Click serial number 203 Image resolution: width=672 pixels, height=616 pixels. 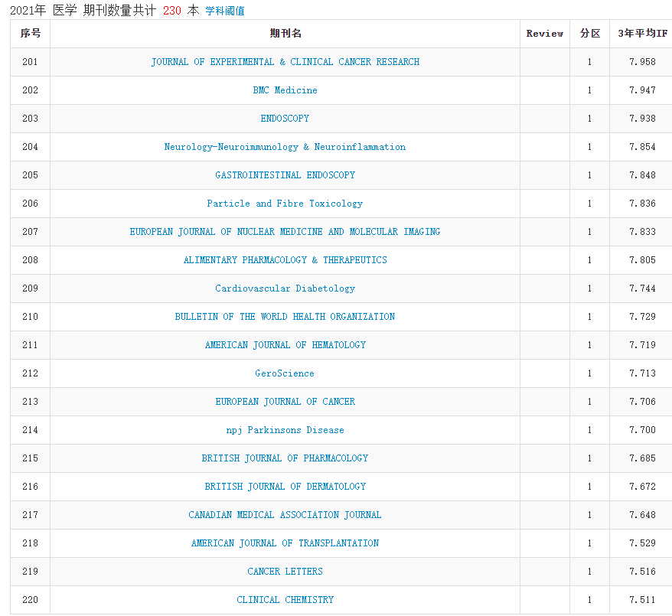[x=30, y=119]
